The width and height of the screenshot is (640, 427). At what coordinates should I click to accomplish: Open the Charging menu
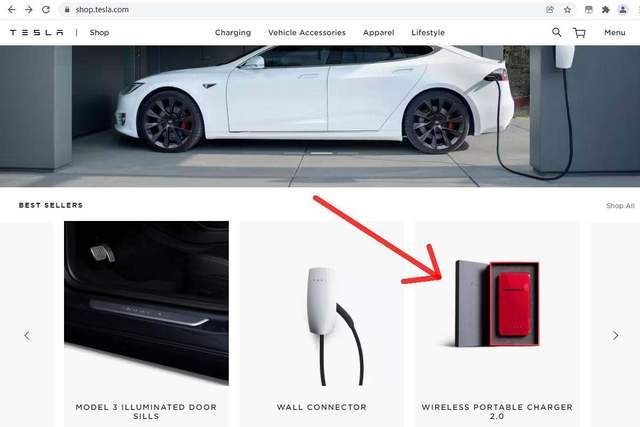(x=233, y=33)
